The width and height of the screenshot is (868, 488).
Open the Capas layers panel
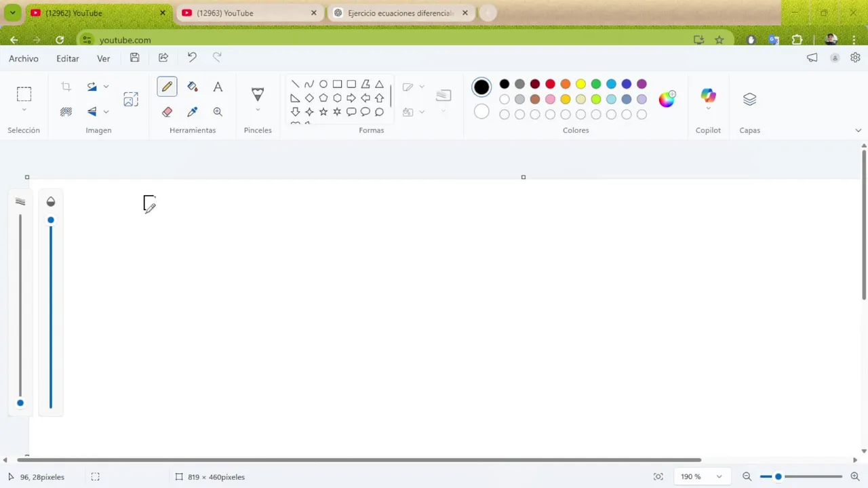tap(749, 99)
